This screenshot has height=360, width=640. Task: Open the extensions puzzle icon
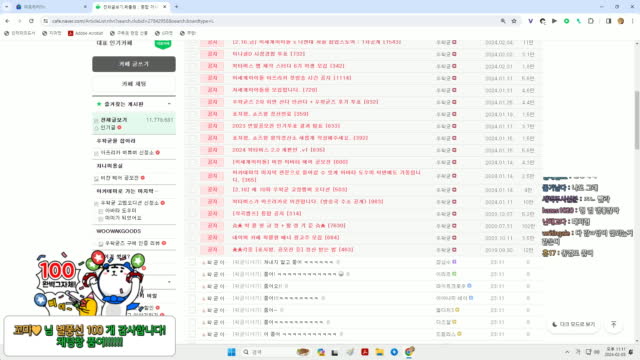point(591,21)
